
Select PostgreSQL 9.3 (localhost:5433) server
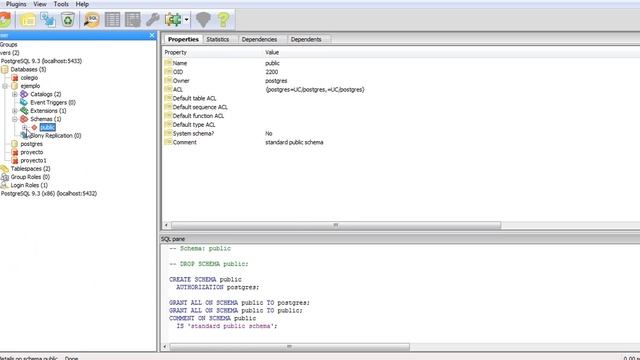click(41, 61)
